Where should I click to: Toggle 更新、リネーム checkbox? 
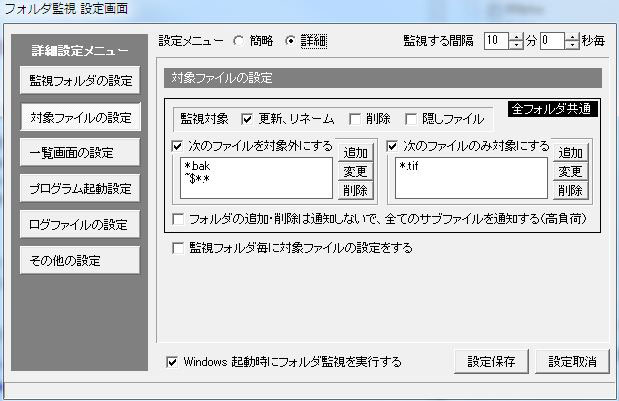(247, 119)
